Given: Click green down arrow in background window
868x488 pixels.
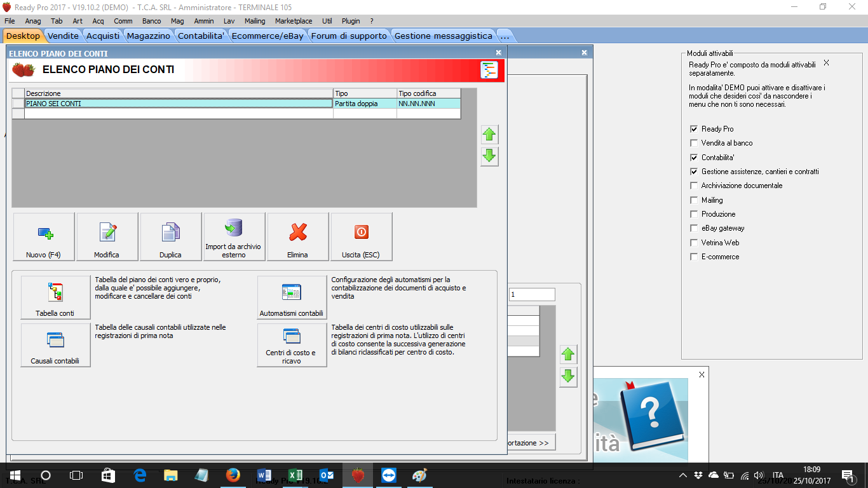Looking at the screenshot, I should 568,376.
